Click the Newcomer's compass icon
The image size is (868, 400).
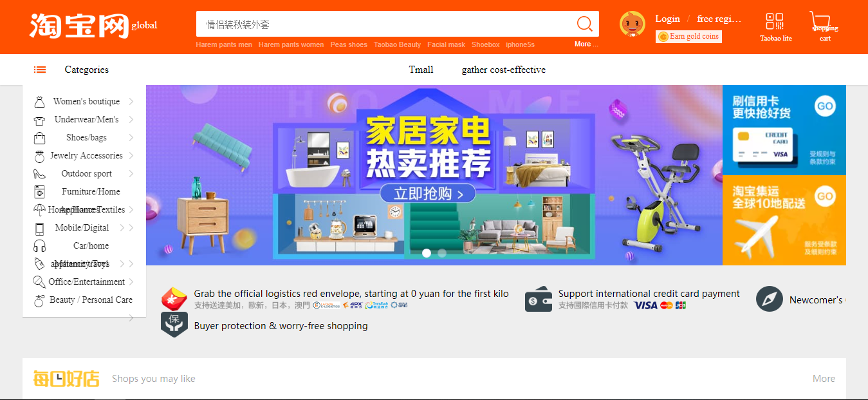(x=770, y=300)
